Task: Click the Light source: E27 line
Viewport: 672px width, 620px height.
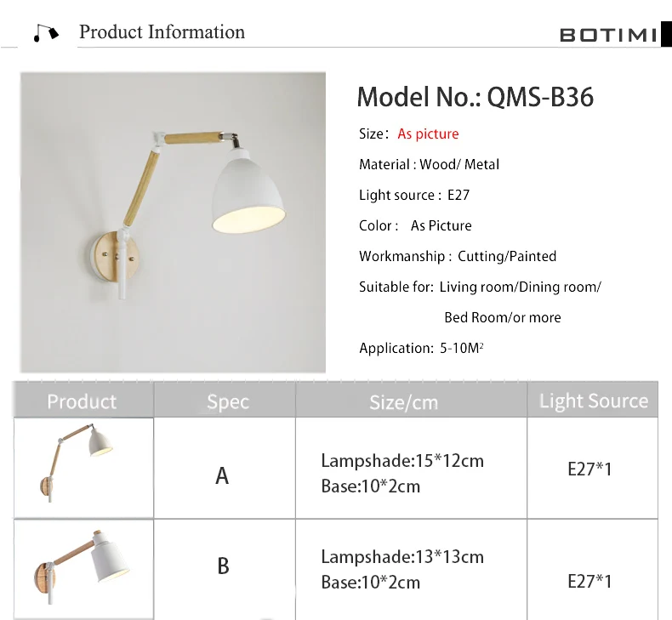Action: pyautogui.click(x=413, y=195)
